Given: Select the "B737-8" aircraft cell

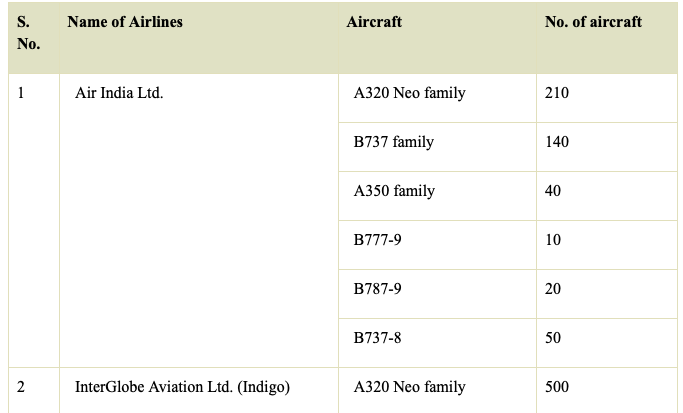Looking at the screenshot, I should coord(377,338).
